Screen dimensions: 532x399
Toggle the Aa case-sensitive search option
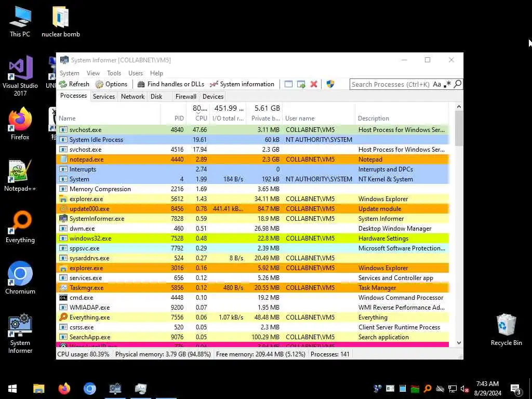(x=436, y=84)
